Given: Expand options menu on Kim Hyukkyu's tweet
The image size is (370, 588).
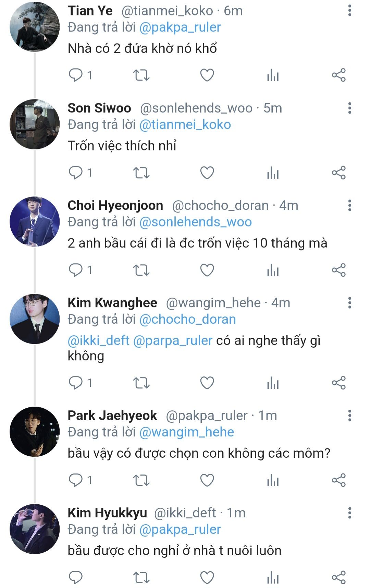Looking at the screenshot, I should click(x=349, y=513).
